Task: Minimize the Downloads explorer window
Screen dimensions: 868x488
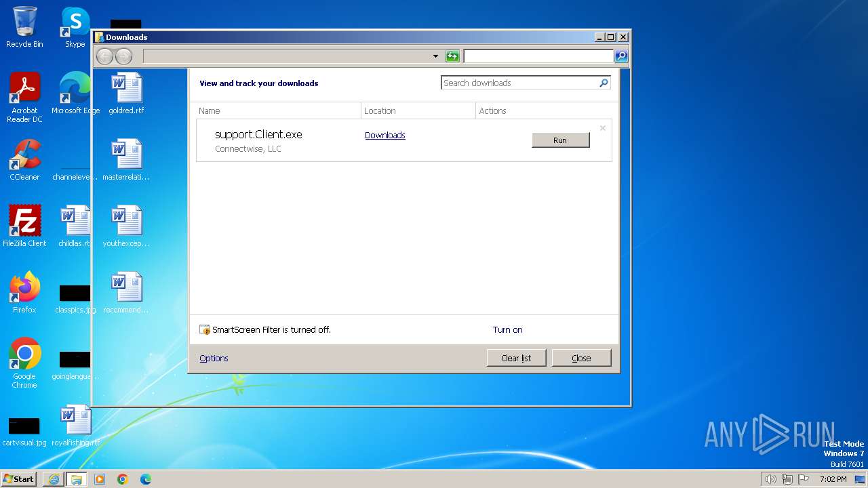Action: (599, 37)
